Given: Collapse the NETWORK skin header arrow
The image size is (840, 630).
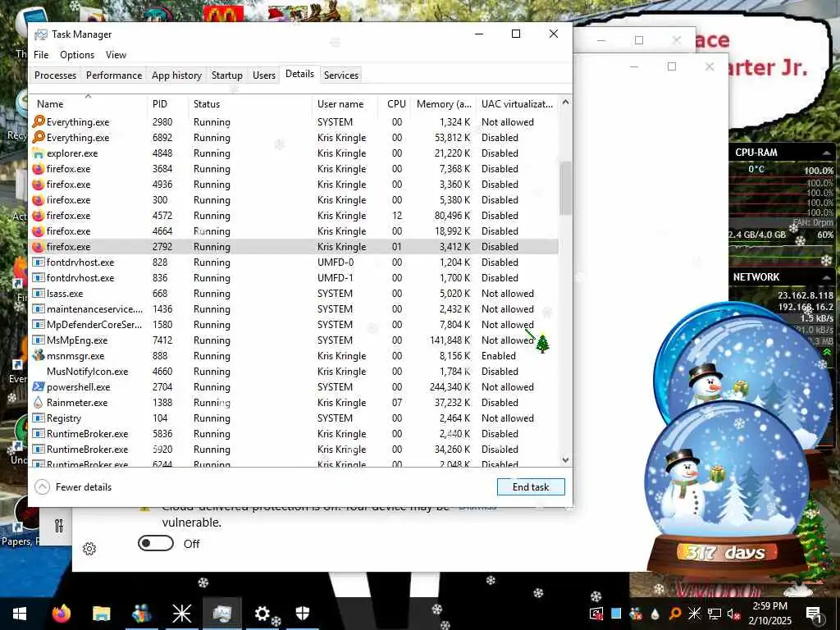Looking at the screenshot, I should (828, 277).
